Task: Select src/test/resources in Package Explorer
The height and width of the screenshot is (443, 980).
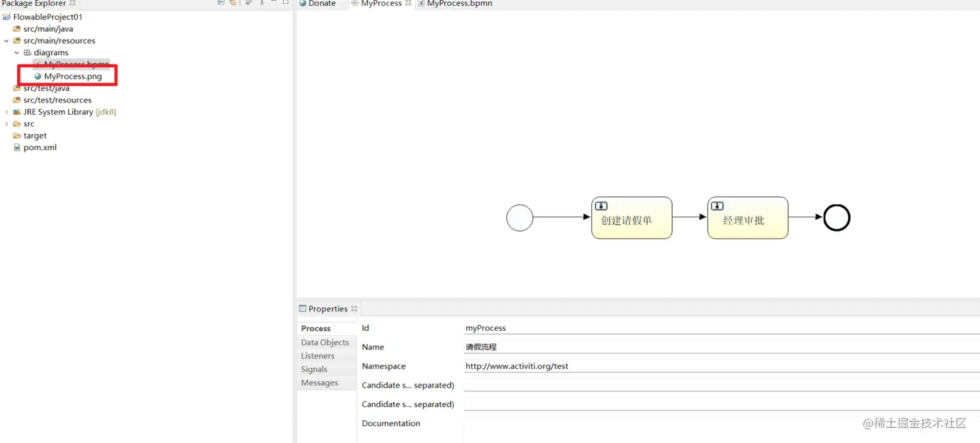Action: (57, 100)
